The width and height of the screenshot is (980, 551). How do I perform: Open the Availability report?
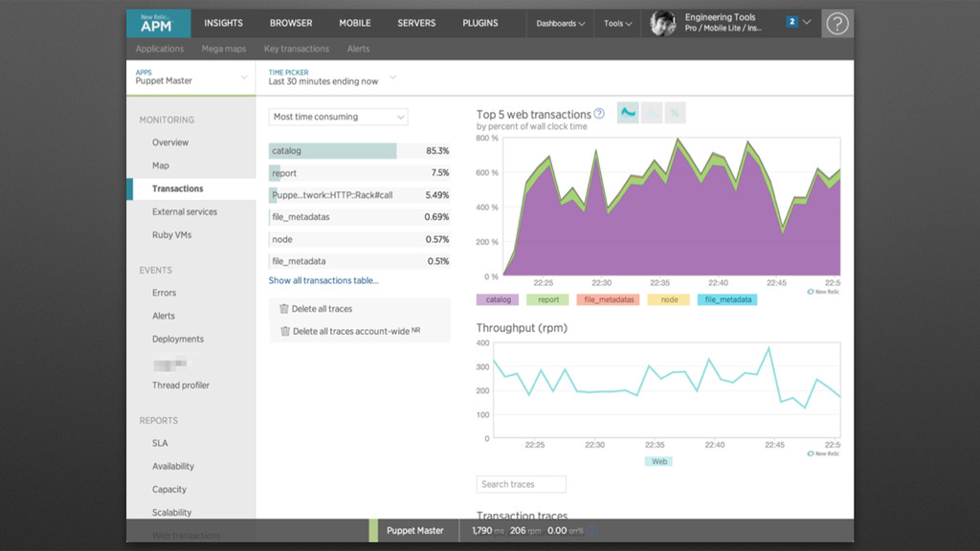pos(173,466)
